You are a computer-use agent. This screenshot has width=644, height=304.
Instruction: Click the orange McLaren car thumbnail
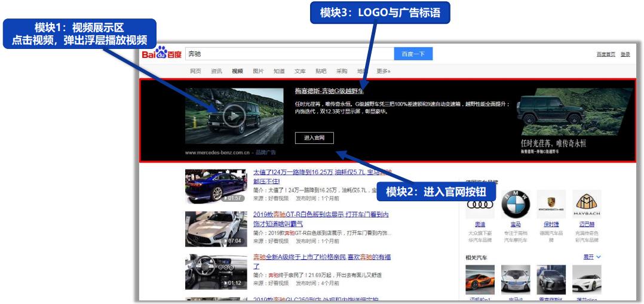click(x=480, y=280)
